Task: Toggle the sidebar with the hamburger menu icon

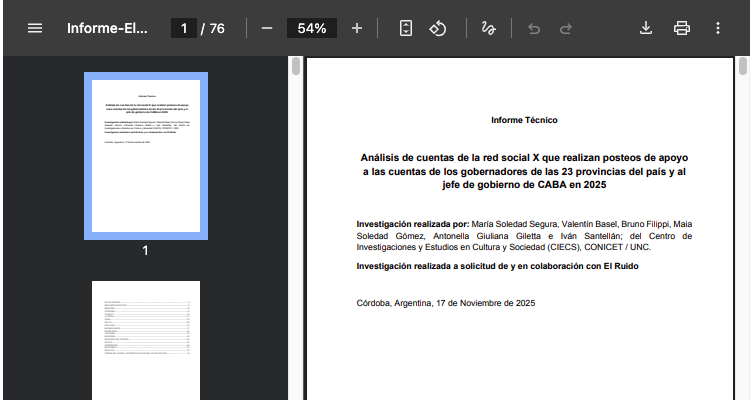Action: [x=35, y=28]
